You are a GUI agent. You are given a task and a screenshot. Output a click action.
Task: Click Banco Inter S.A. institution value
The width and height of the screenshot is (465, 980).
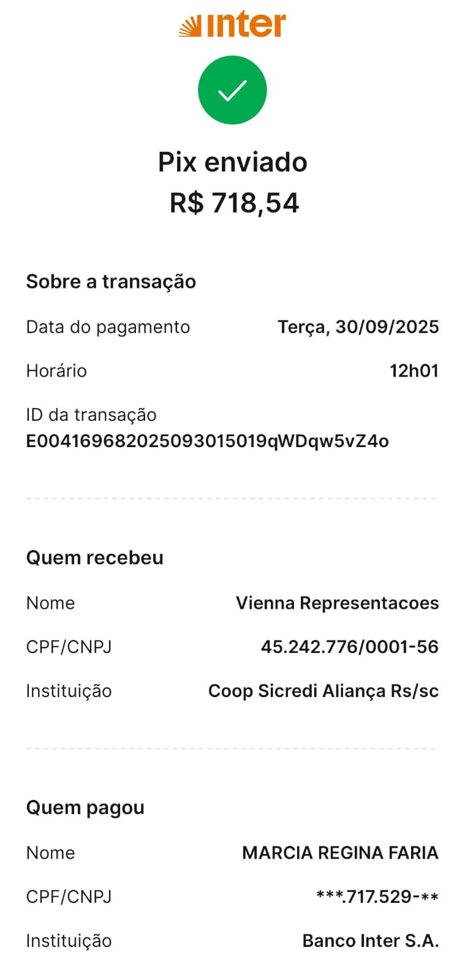[x=371, y=941]
